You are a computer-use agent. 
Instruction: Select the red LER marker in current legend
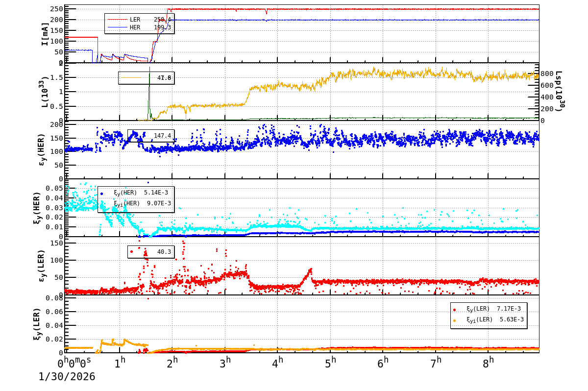[x=118, y=19]
